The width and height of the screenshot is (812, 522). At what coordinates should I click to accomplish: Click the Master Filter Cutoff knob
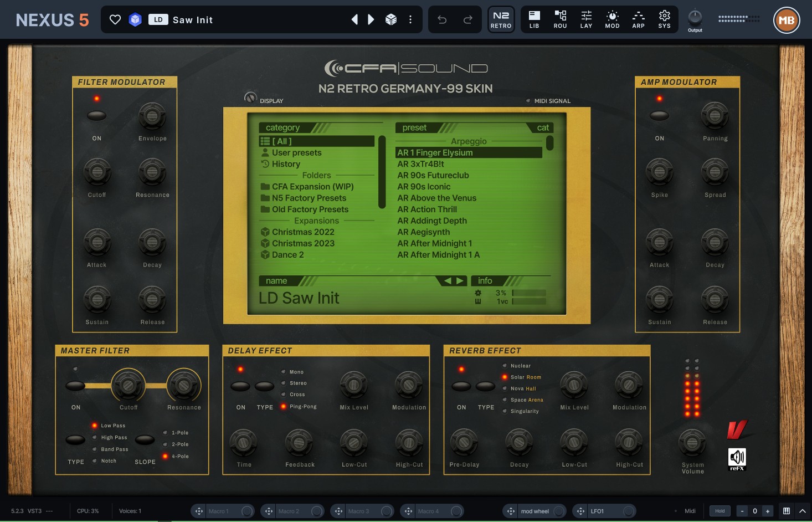[129, 385]
